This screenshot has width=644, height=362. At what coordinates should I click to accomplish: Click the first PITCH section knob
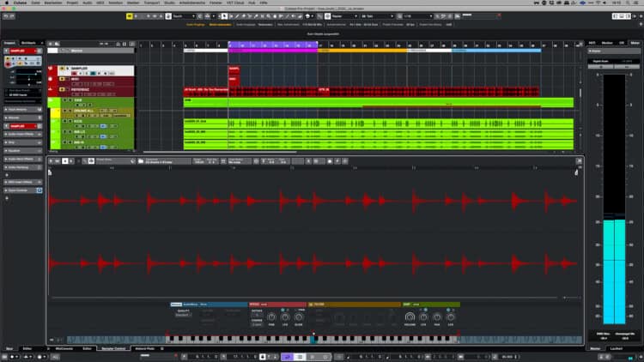tap(271, 317)
